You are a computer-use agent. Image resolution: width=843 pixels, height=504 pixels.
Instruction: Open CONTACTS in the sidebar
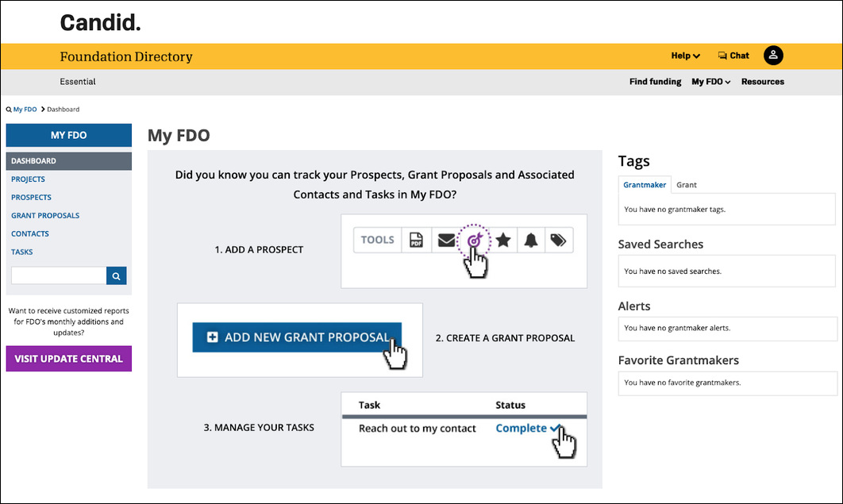tap(30, 233)
